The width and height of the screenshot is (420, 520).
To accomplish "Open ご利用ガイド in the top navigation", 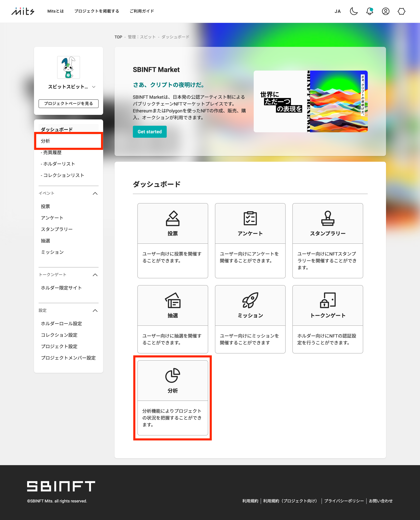I will coord(142,11).
